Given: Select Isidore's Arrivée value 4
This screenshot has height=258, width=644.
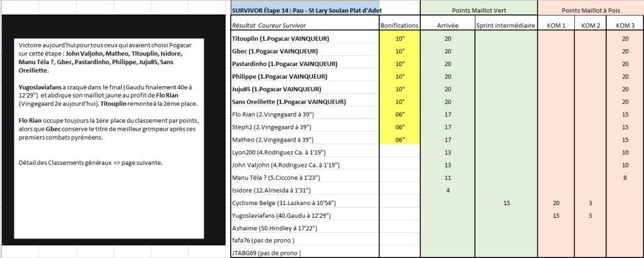Looking at the screenshot, I should point(447,190).
